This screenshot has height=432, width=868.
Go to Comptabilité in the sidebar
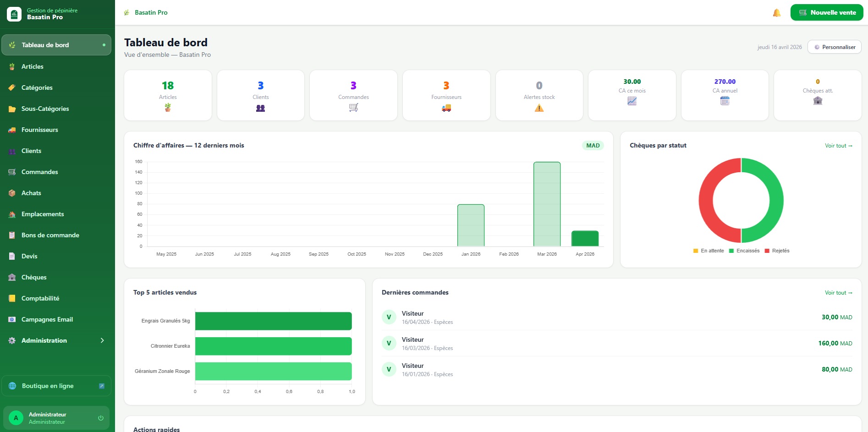(x=40, y=298)
